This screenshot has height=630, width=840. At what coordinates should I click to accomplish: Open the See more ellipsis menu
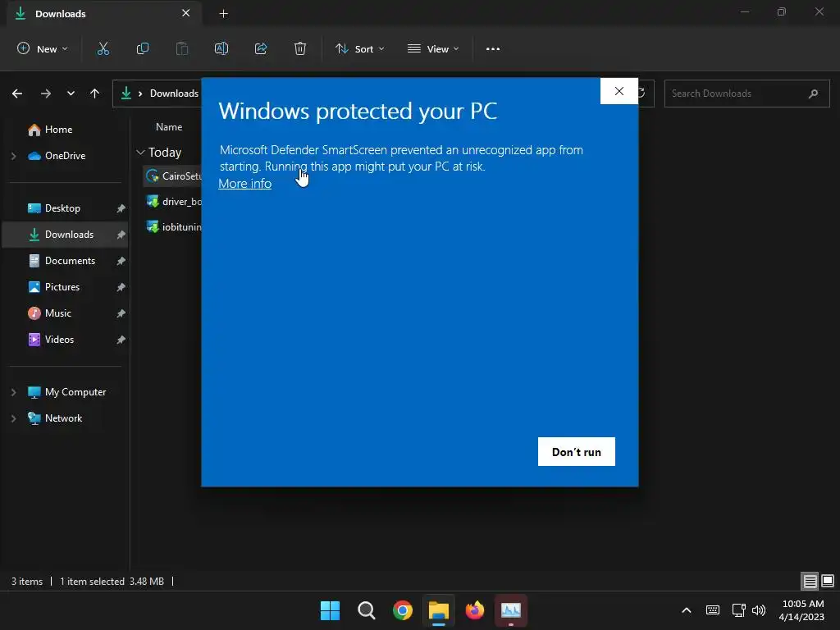click(493, 48)
